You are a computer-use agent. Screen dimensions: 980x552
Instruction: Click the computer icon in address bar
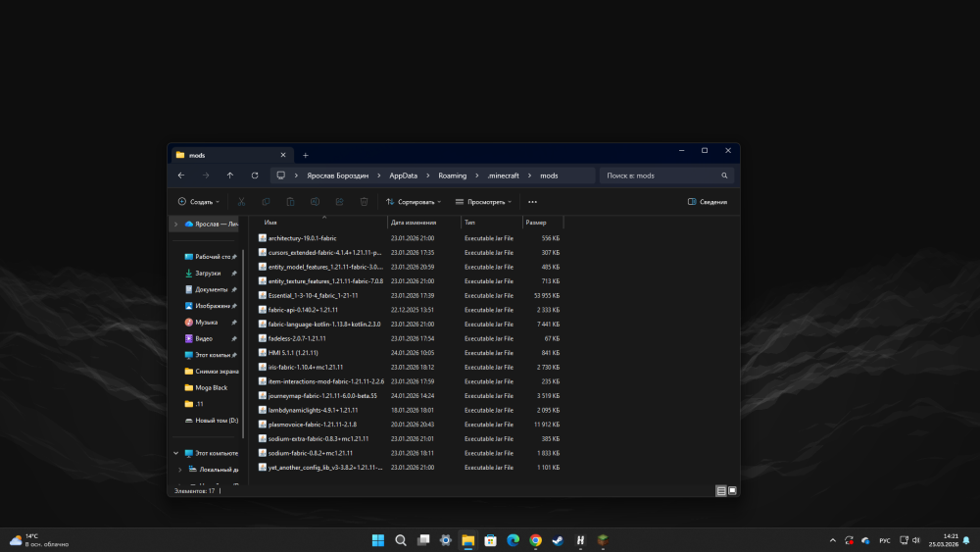[x=280, y=176]
